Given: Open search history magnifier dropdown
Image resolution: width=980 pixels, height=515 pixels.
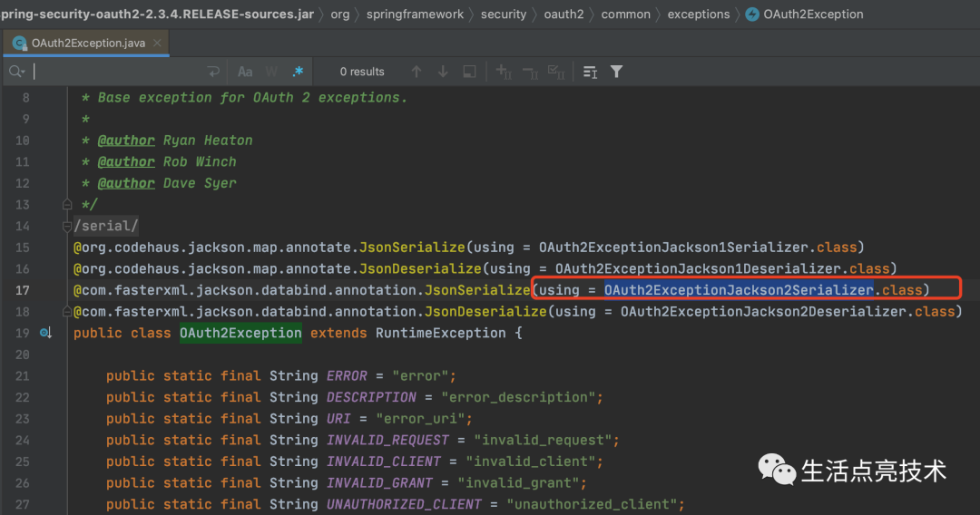Looking at the screenshot, I should click(17, 72).
